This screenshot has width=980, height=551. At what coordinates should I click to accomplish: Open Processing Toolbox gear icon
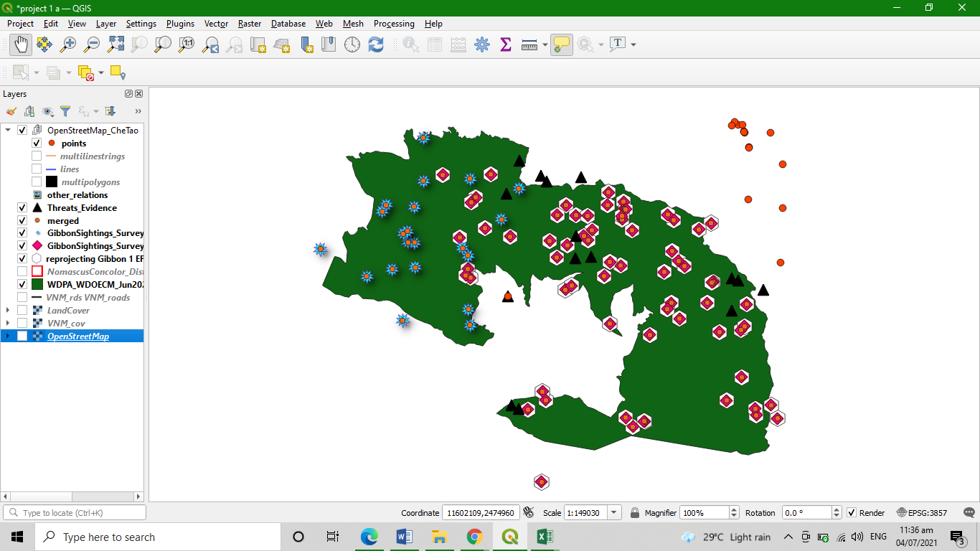click(482, 44)
